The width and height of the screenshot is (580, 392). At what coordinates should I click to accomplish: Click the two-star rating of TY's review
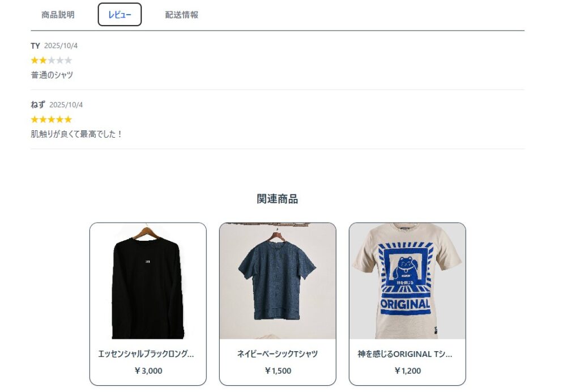[x=52, y=60]
